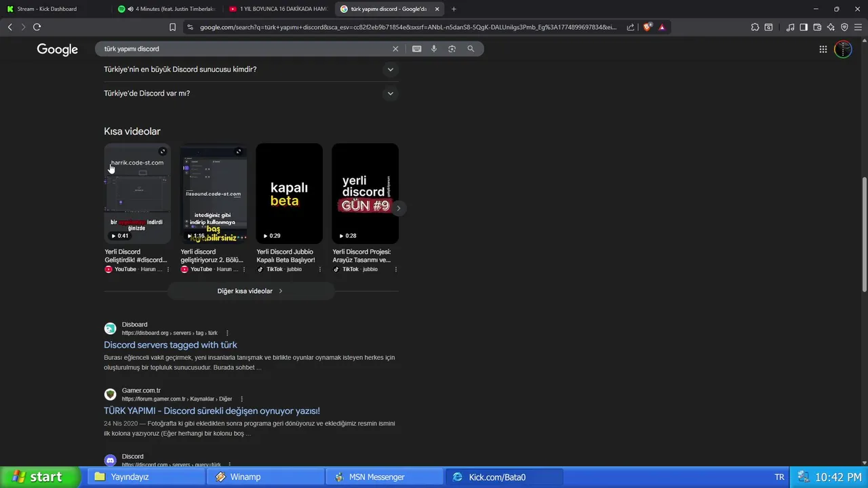Open the music note media control icon
This screenshot has height=488, width=868.
(x=790, y=27)
